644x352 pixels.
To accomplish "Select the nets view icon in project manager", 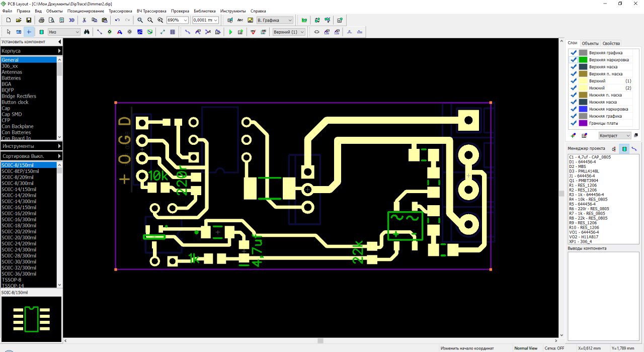I will (x=634, y=148).
